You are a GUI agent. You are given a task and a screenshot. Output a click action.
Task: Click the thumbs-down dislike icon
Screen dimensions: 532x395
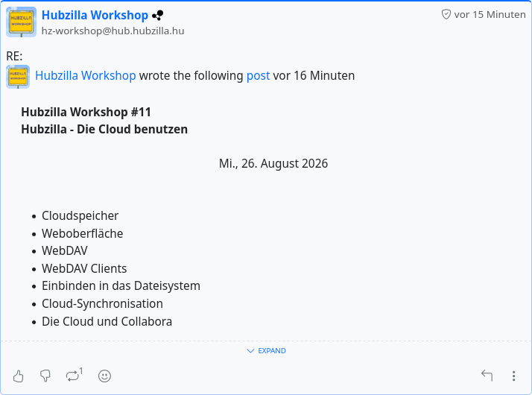click(45, 376)
